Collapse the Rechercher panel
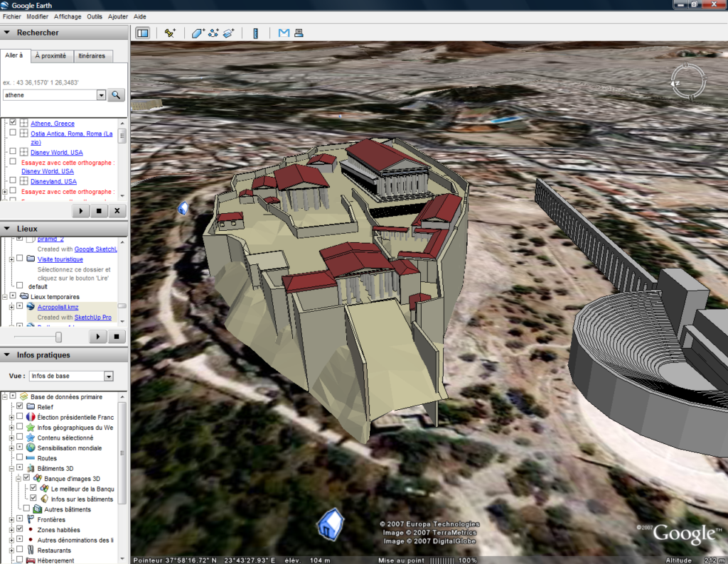The height and width of the screenshot is (564, 728). 7,33
